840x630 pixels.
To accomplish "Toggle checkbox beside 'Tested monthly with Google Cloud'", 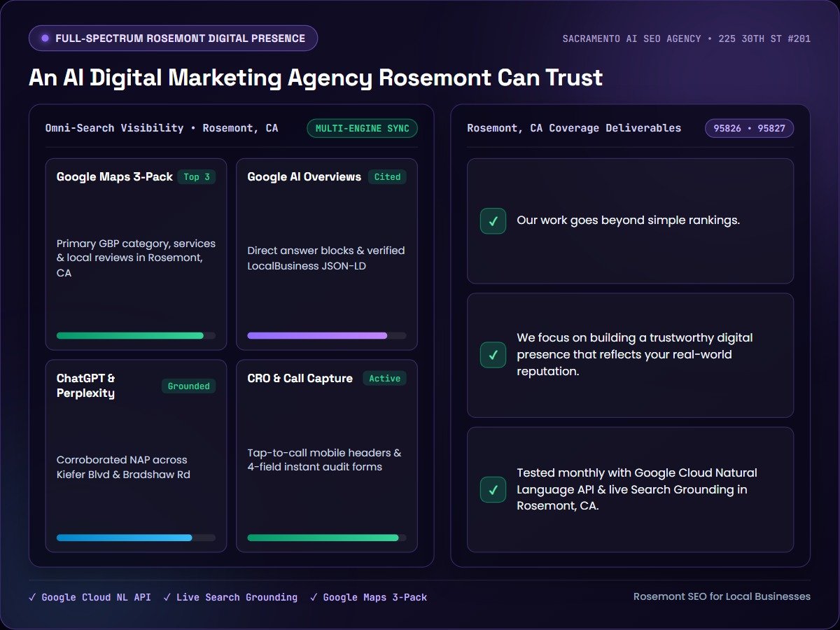I will (493, 489).
